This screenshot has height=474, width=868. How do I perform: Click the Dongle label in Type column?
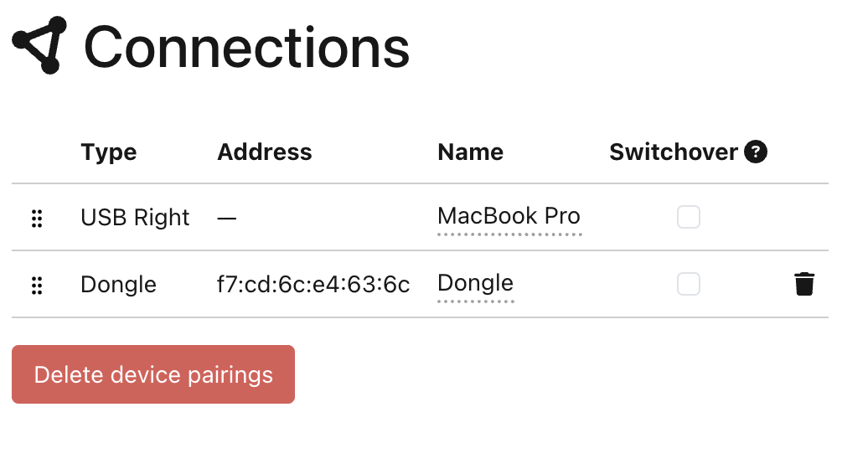pos(118,285)
